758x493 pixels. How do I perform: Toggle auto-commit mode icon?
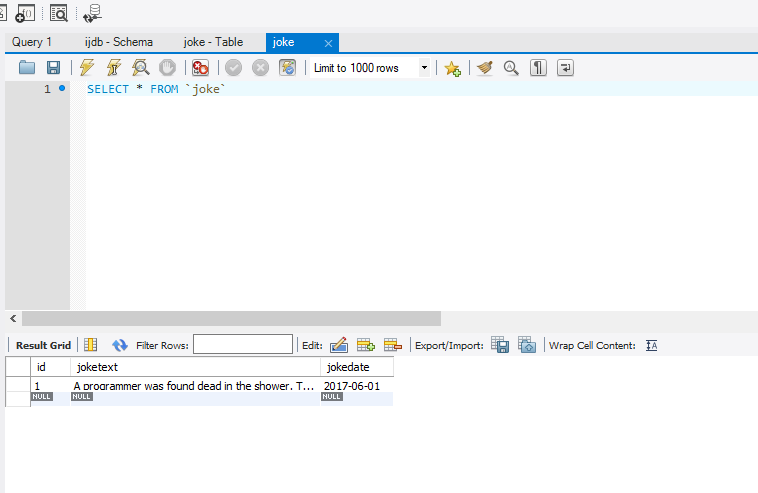(288, 68)
